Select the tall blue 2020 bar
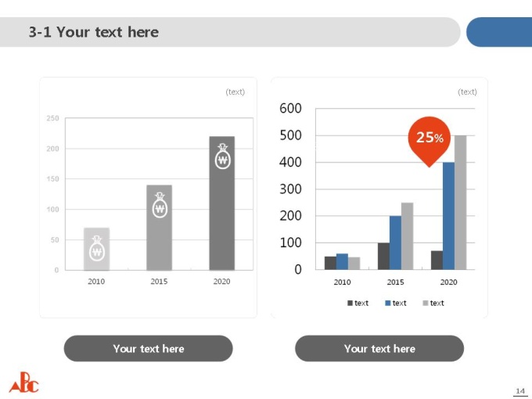This screenshot has width=532, height=399. pos(448,216)
